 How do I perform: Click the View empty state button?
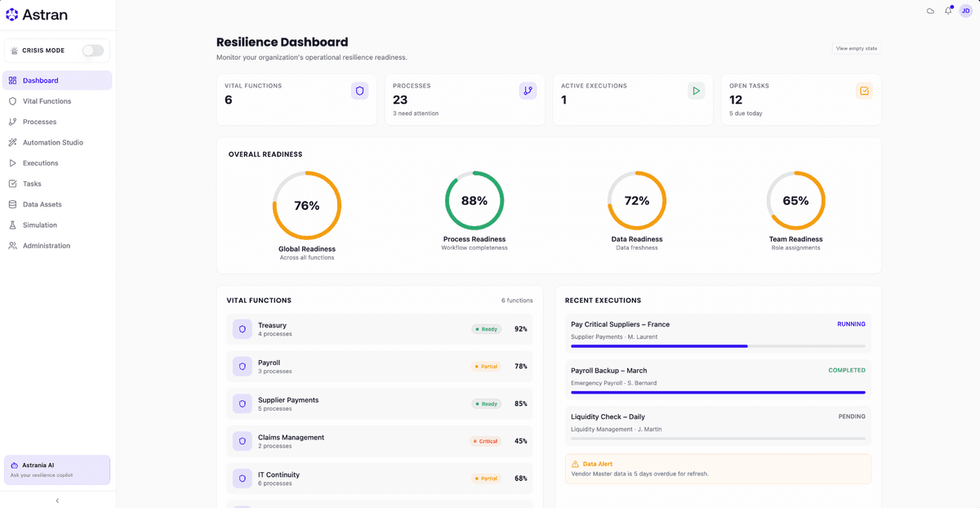click(857, 48)
